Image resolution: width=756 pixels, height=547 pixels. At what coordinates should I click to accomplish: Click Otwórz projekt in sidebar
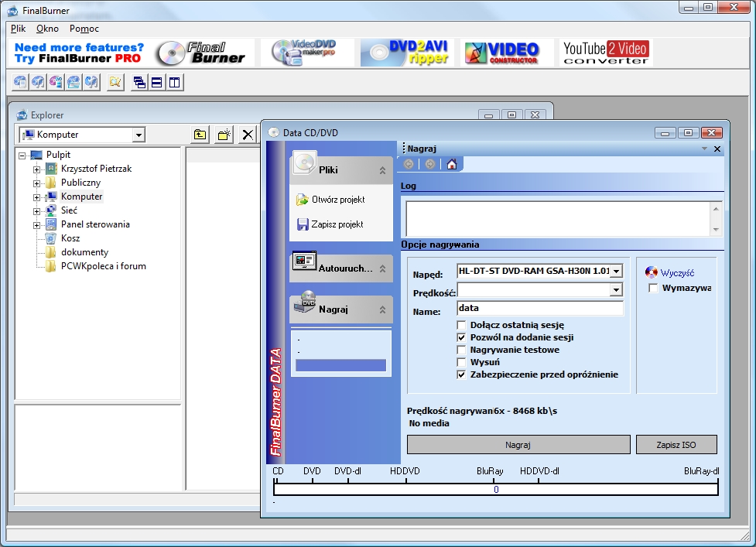click(x=338, y=200)
